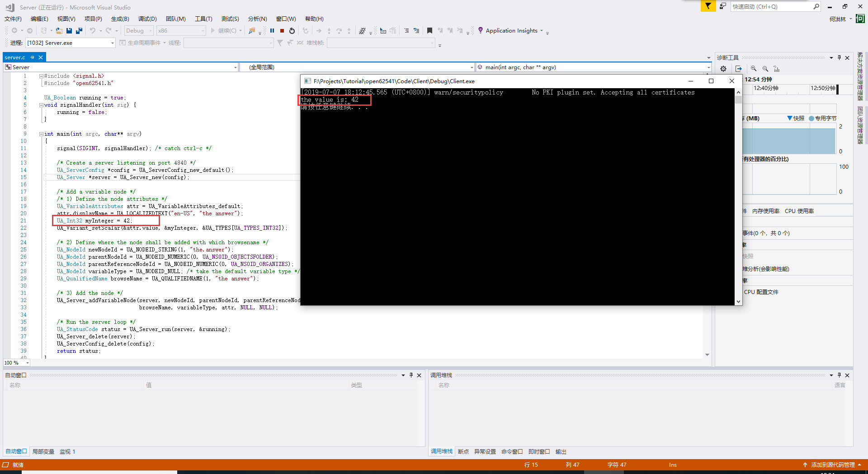Toggle bookmark icon in toolbar
This screenshot has height=474, width=868.
coord(429,31)
